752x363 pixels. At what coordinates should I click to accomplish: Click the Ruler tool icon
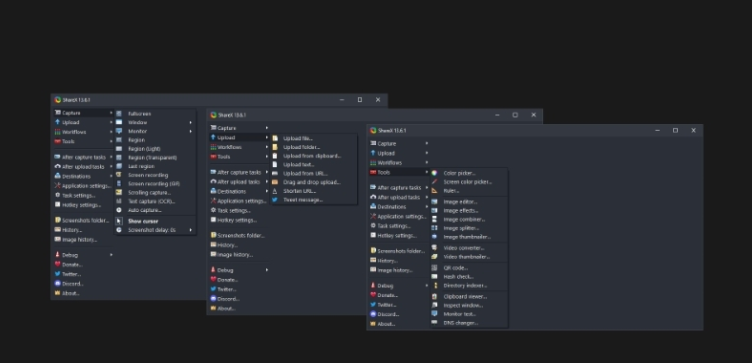click(434, 190)
